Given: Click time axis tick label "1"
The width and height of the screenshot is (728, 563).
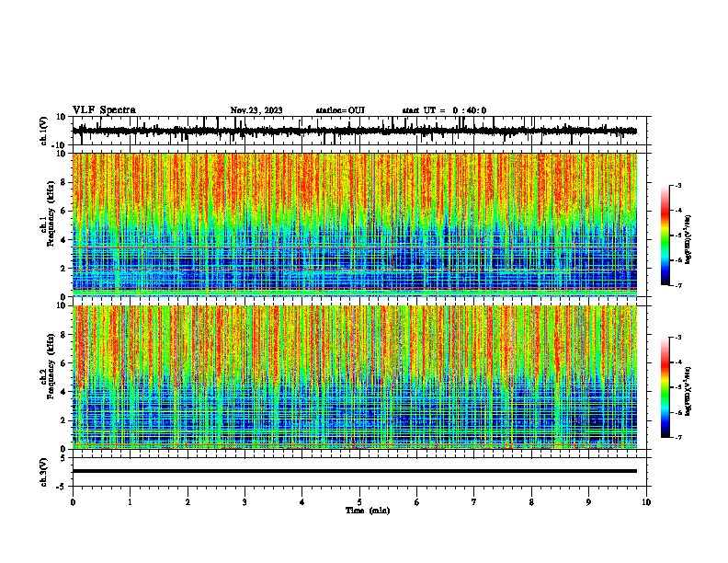Looking at the screenshot, I should pos(130,502).
